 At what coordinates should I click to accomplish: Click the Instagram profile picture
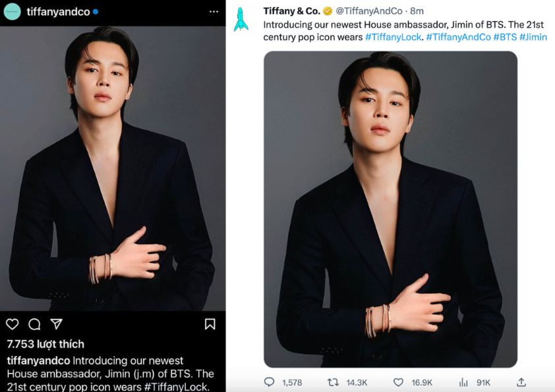click(x=12, y=11)
